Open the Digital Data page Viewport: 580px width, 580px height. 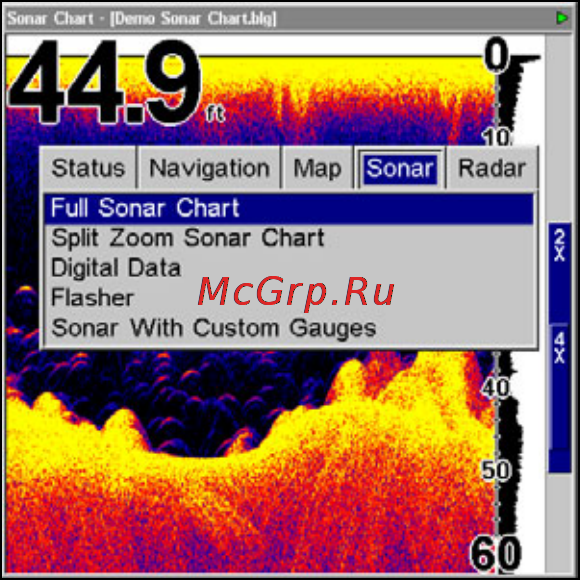(289, 268)
